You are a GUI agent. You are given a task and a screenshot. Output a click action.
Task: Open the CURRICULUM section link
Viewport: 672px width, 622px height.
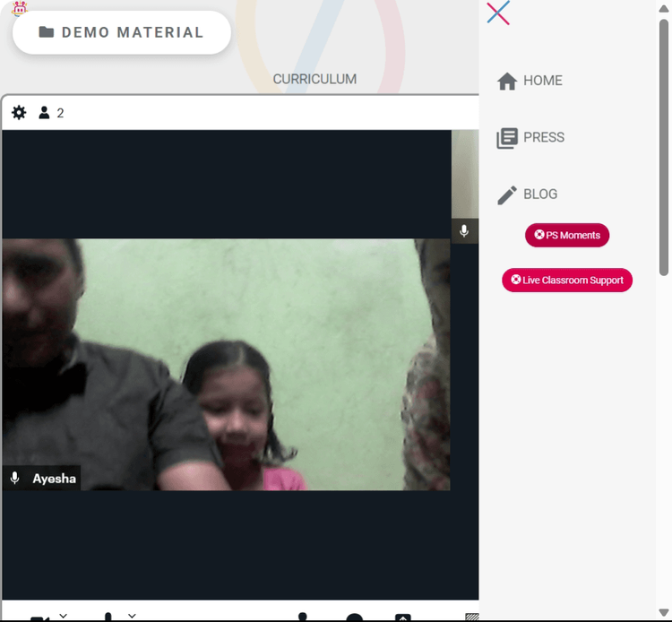(x=314, y=79)
